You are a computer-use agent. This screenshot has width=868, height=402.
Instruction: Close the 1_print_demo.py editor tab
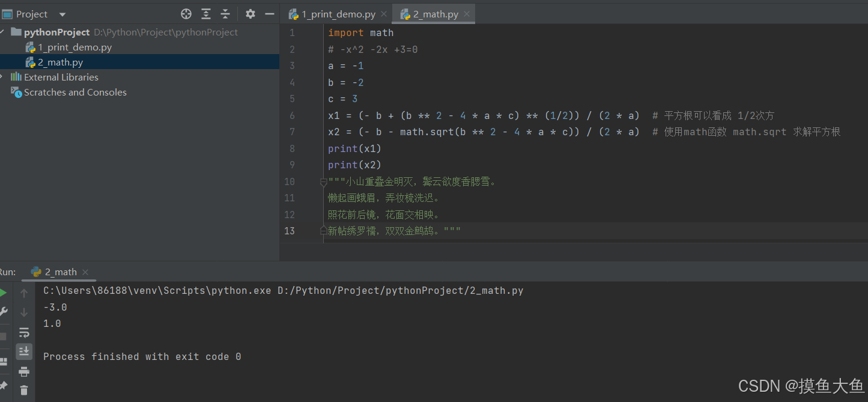[384, 14]
